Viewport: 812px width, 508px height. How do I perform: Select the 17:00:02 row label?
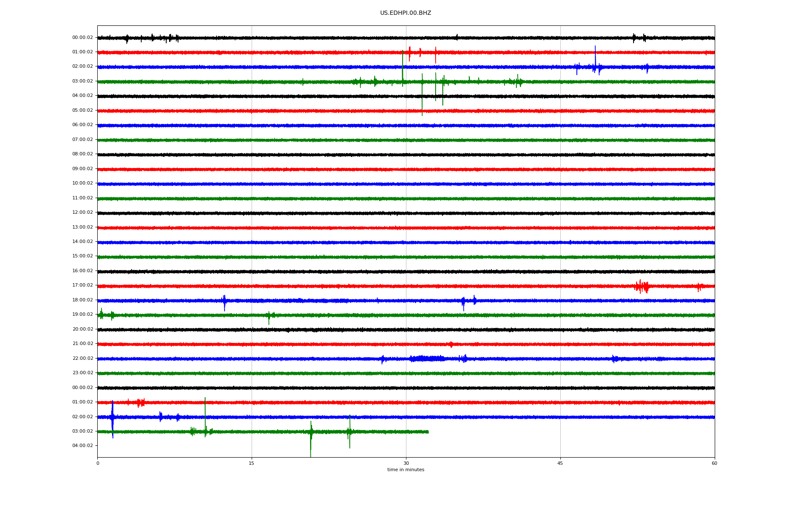82,285
